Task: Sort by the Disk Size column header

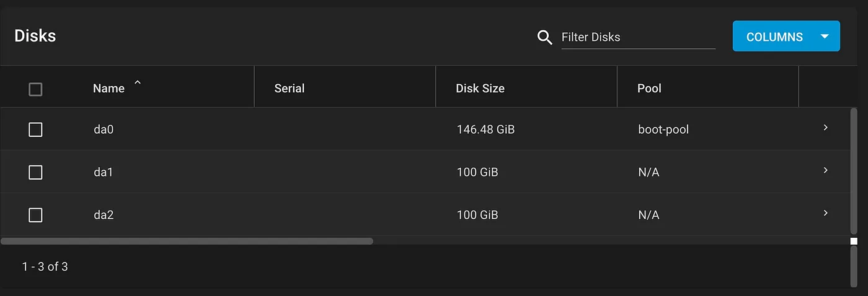Action: point(480,89)
